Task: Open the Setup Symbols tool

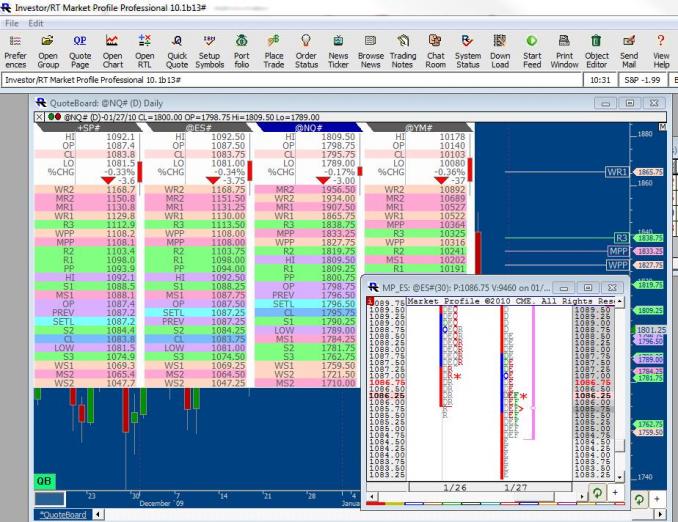Action: click(209, 51)
